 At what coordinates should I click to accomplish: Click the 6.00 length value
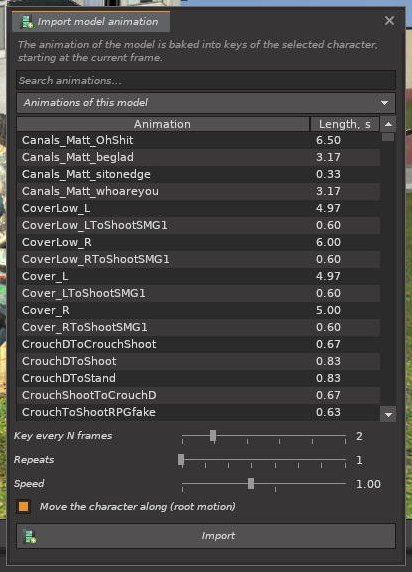click(328, 242)
